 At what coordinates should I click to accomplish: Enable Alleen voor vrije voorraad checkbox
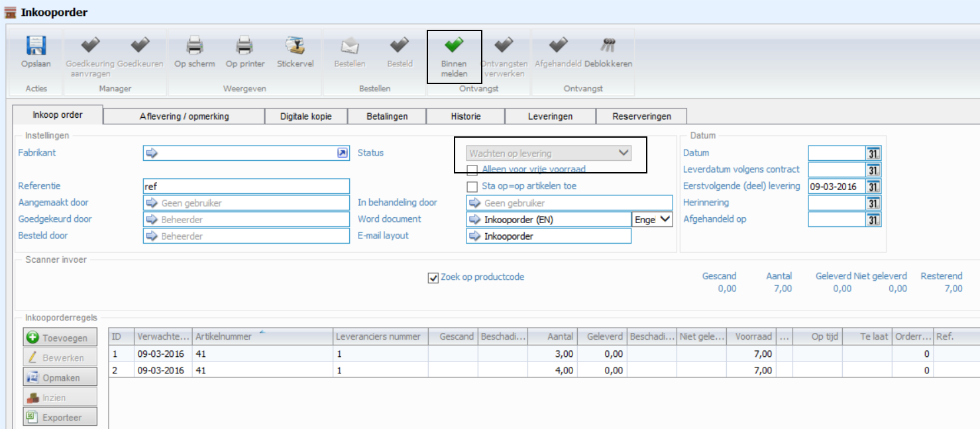[x=472, y=170]
